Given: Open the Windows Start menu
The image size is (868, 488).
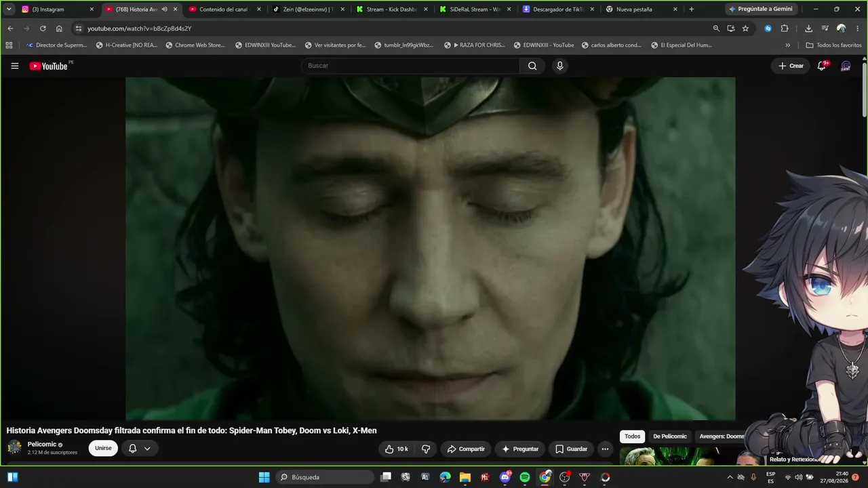Looking at the screenshot, I should 264,477.
